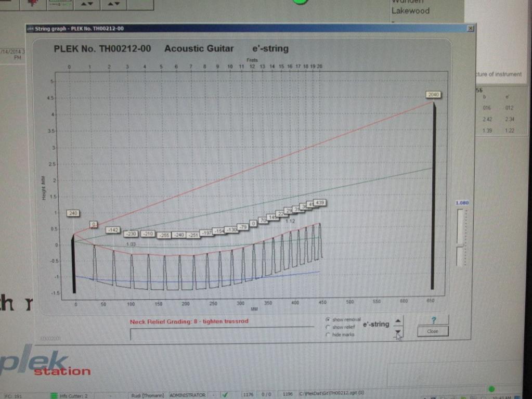Click the TH00212.sgit file path in status bar

coord(331,393)
